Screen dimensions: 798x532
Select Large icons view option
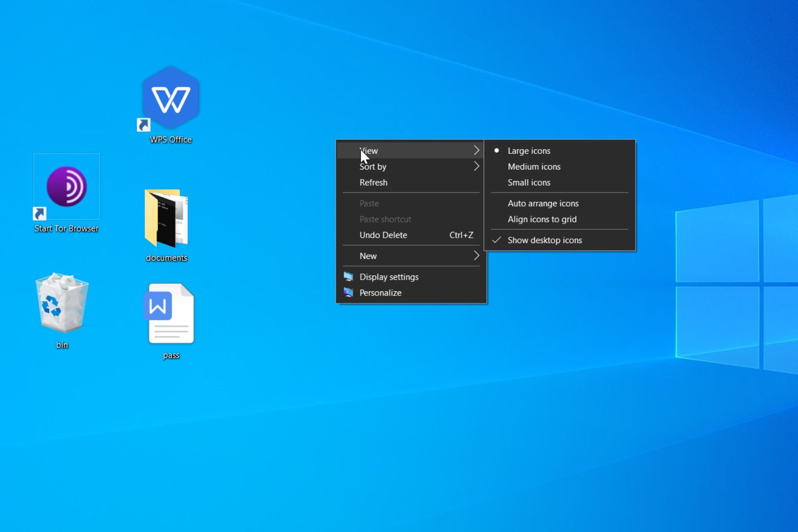click(528, 150)
